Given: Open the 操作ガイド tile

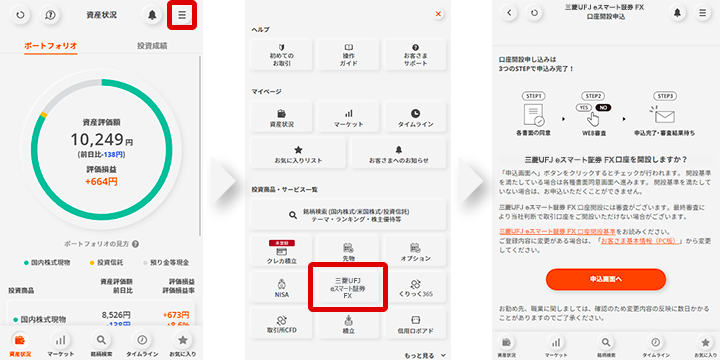Looking at the screenshot, I should 349,55.
